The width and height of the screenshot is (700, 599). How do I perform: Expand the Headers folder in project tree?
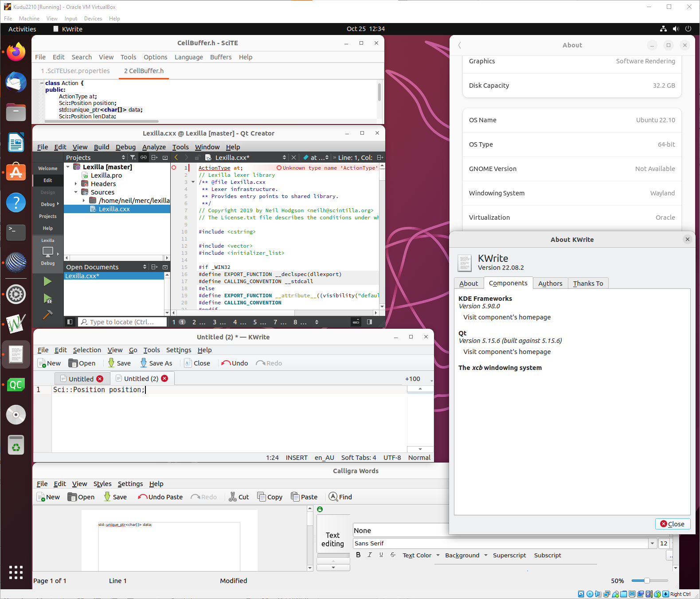[x=76, y=183]
